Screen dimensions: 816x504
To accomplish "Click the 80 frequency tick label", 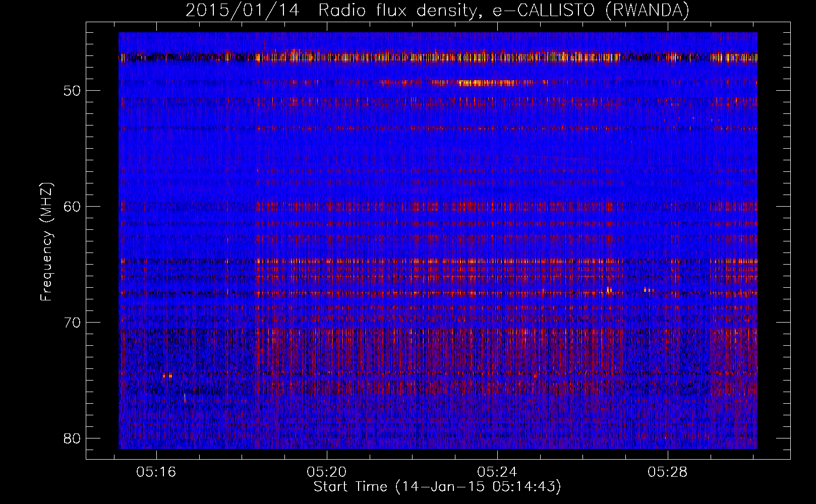I will [72, 438].
